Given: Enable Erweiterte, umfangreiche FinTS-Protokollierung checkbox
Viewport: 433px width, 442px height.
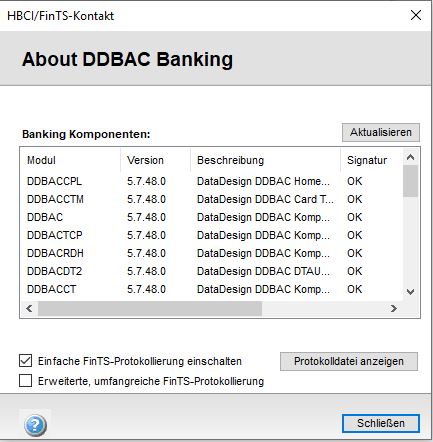Looking at the screenshot, I should click(26, 380).
